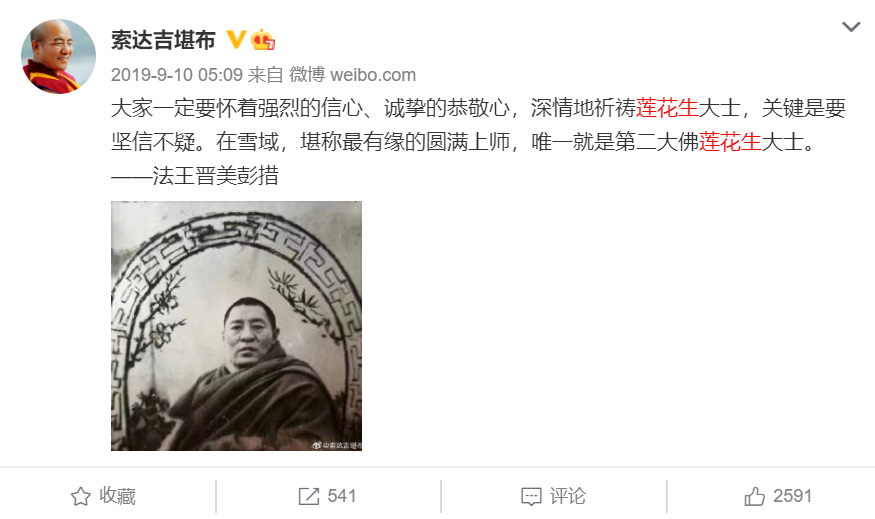Viewport: 875px width, 519px height.
Task: Open the 索达吉堪布 username link
Action: tap(163, 40)
